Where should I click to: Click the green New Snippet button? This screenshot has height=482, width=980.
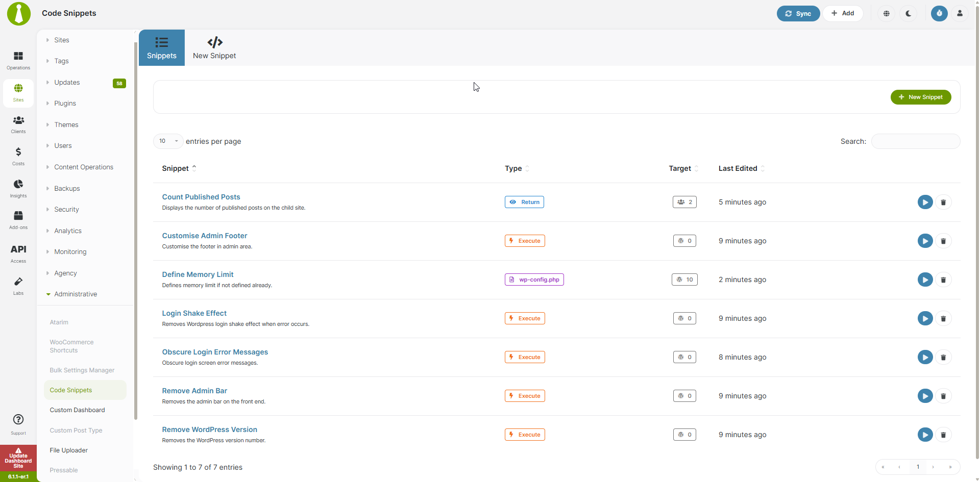pyautogui.click(x=921, y=97)
